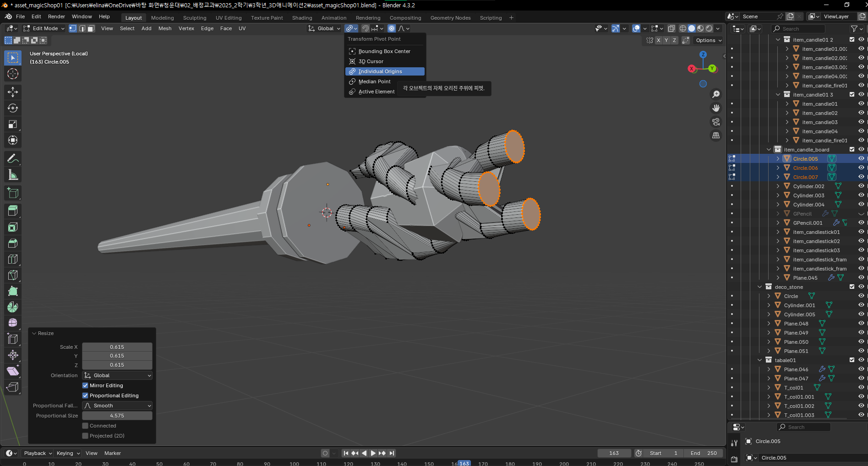Exclude deco_stone collection checkbox
Image resolution: width=868 pixels, height=466 pixels.
852,287
